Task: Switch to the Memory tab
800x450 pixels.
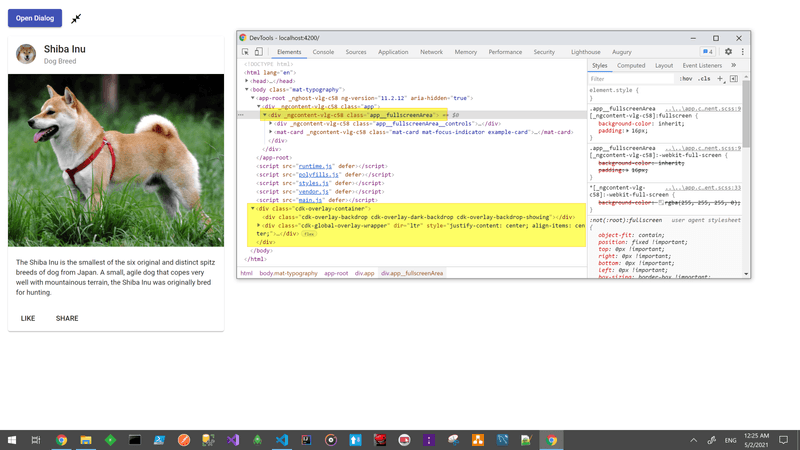Action: (x=465, y=52)
